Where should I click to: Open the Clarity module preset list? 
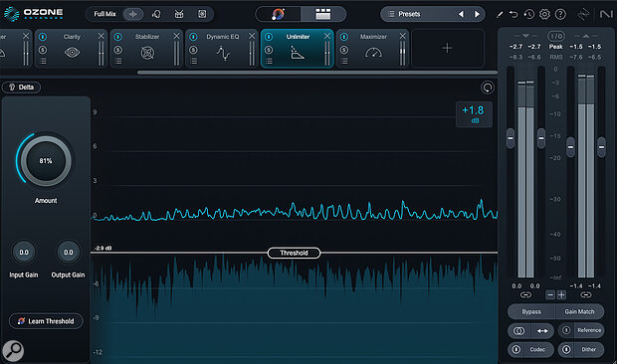(43, 61)
